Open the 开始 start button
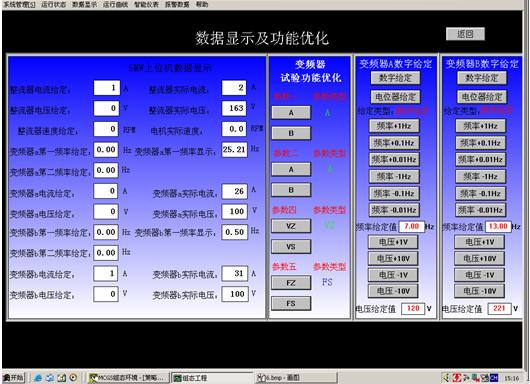 point(14,378)
